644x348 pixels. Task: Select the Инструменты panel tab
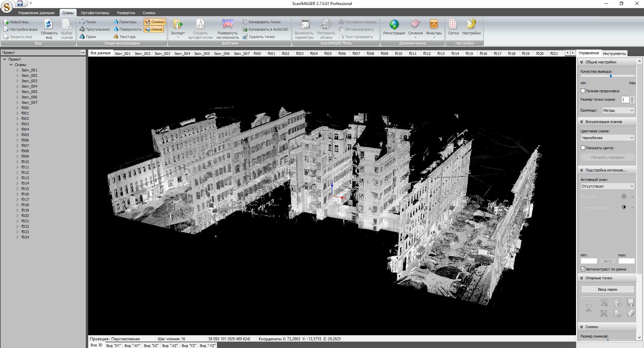[x=614, y=54]
